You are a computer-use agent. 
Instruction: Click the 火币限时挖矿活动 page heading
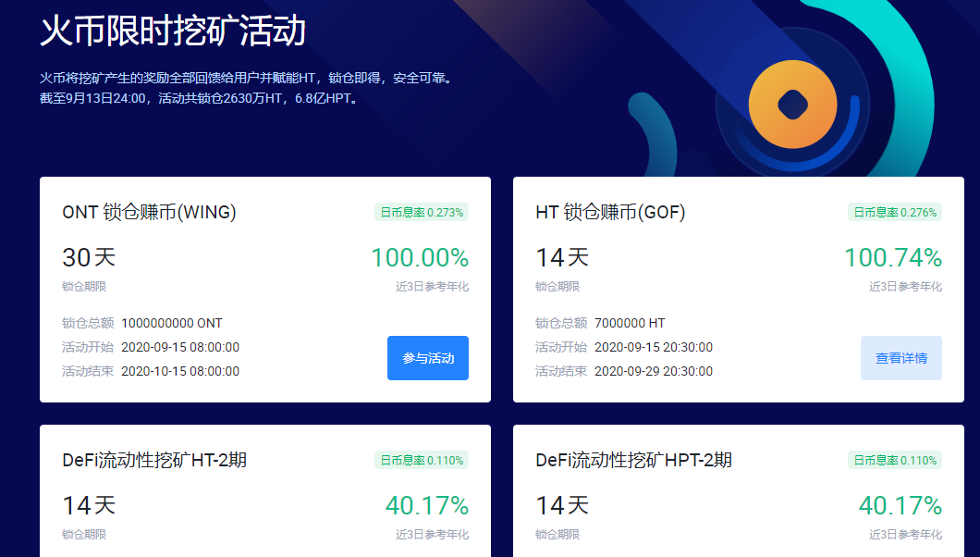[x=173, y=31]
